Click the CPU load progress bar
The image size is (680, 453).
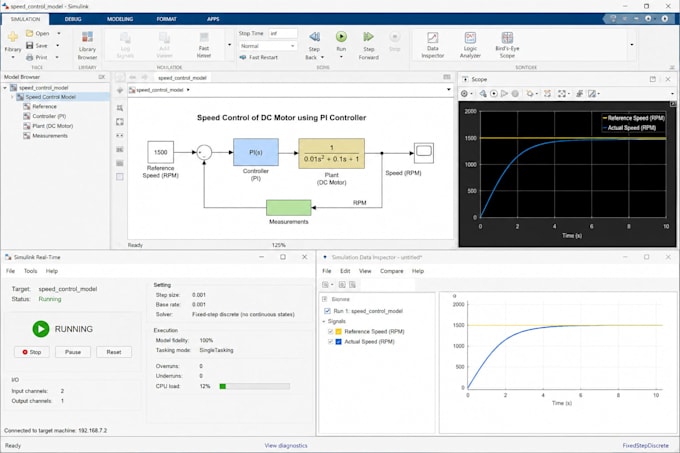click(255, 386)
